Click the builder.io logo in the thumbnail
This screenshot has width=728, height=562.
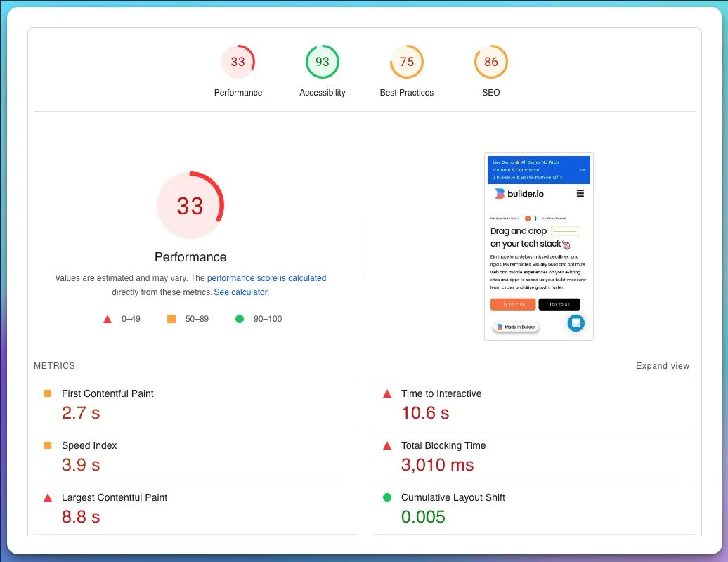click(519, 193)
